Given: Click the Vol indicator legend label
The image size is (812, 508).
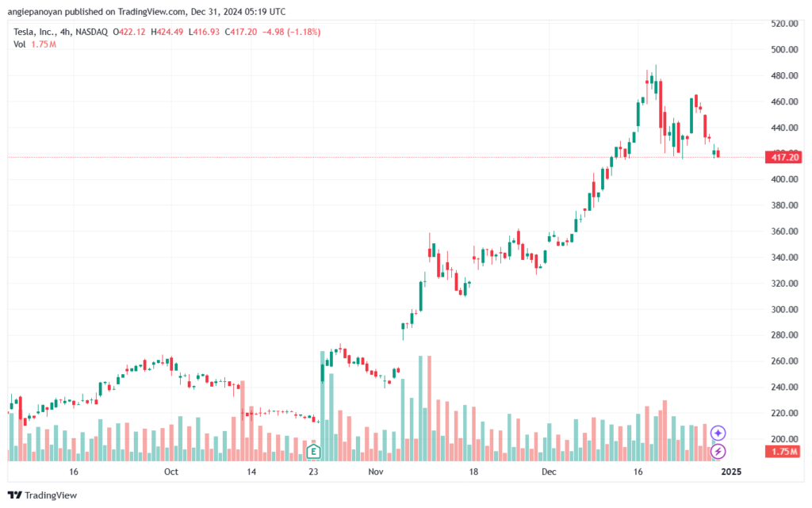Looking at the screenshot, I should (x=20, y=44).
